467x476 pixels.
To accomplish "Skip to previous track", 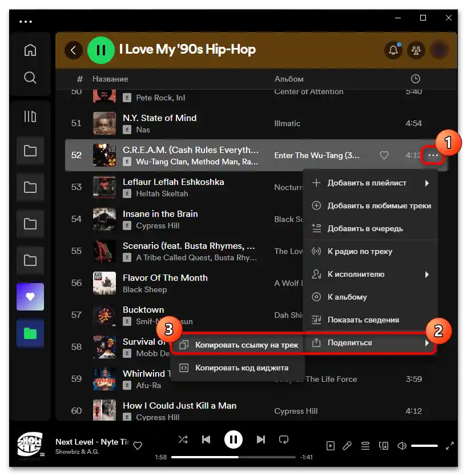I will (206, 439).
